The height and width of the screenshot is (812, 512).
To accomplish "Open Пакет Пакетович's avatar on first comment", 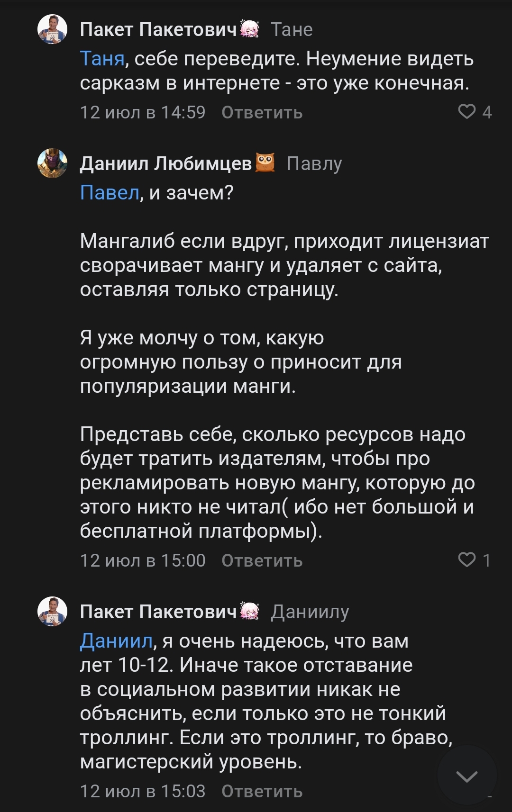I will [52, 29].
